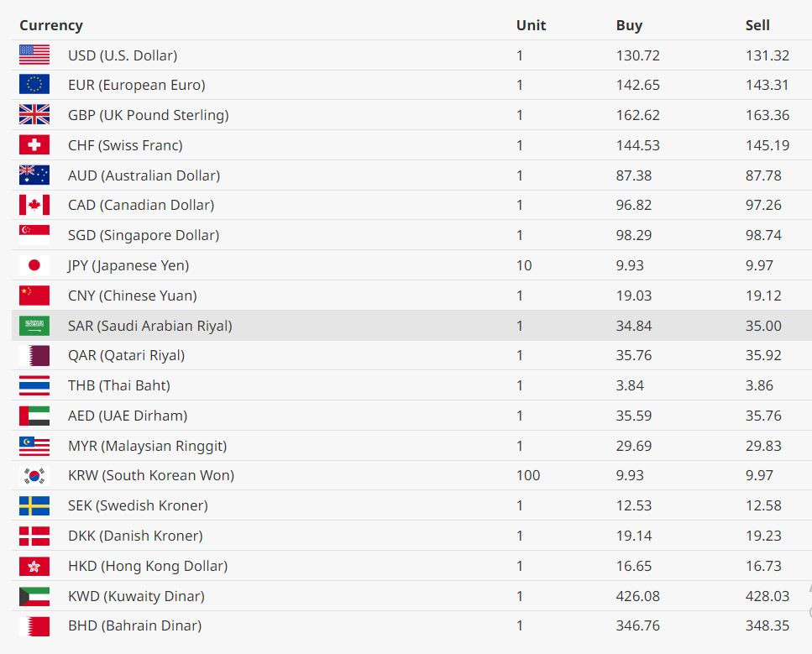Select the USD (U.S. Dollar) label
The image size is (812, 654).
click(x=123, y=55)
